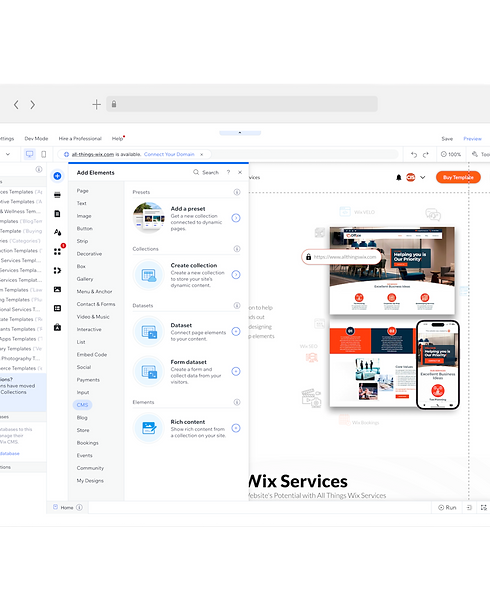490x614 pixels.
Task: Add Rich content with its plus button
Action: click(x=236, y=428)
